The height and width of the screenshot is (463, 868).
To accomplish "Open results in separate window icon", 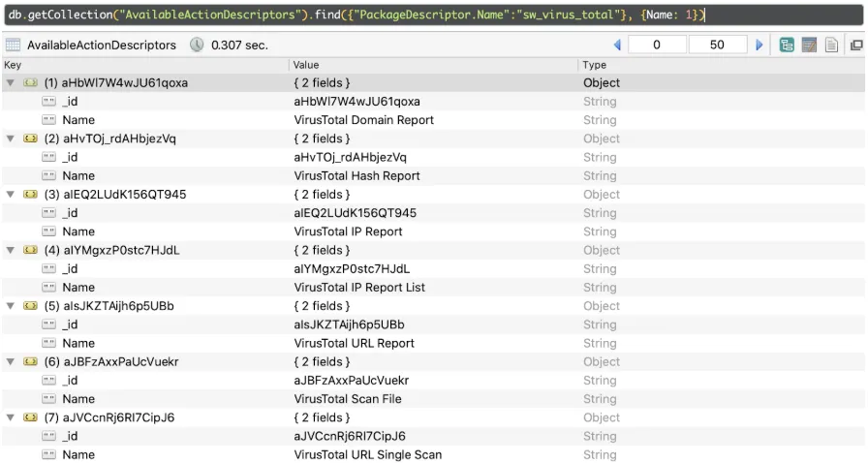I will pos(856,45).
